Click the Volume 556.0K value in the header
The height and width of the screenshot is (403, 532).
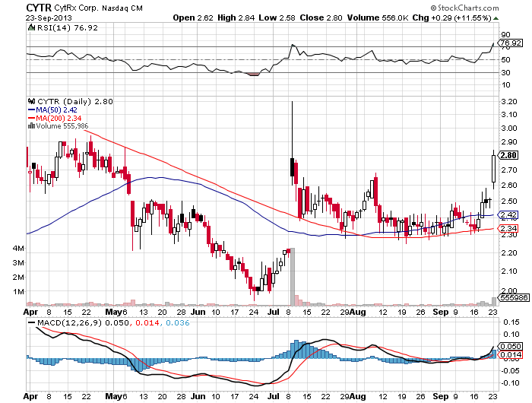(x=377, y=17)
